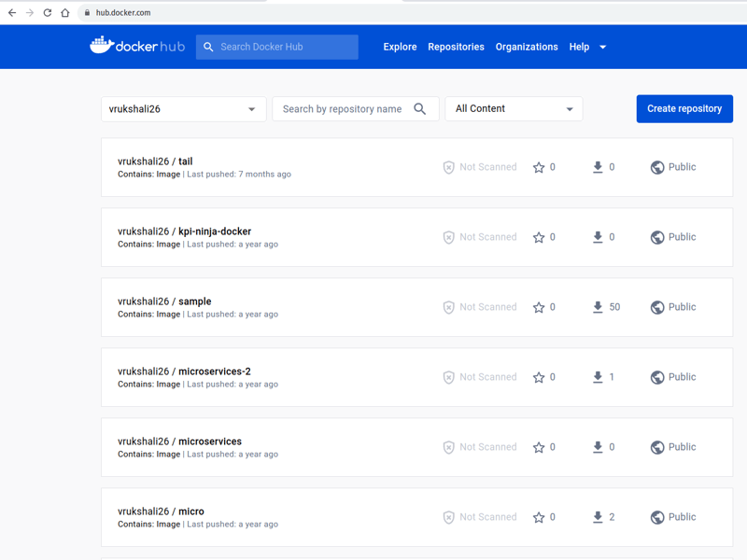Image resolution: width=747 pixels, height=560 pixels.
Task: Click the magnifier in Search Docker Hub
Action: [x=208, y=47]
